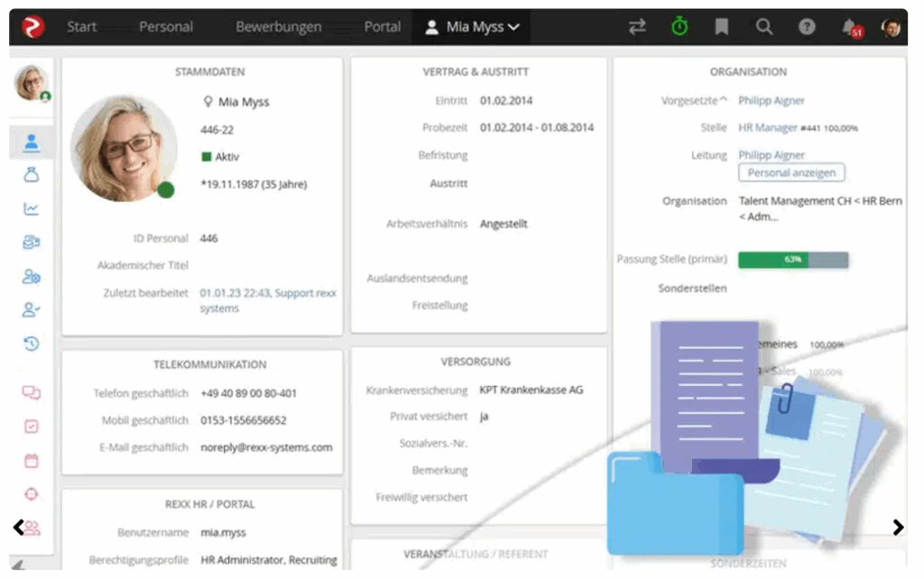Image resolution: width=924 pixels, height=578 pixels.
Task: Click the Passung Stelle 63% progress bar
Action: (x=793, y=260)
